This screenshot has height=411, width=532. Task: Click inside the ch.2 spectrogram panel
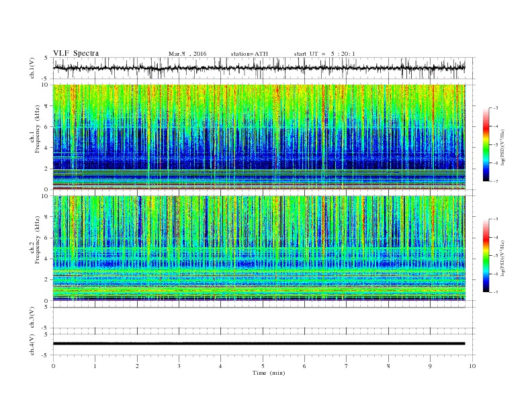[259, 248]
